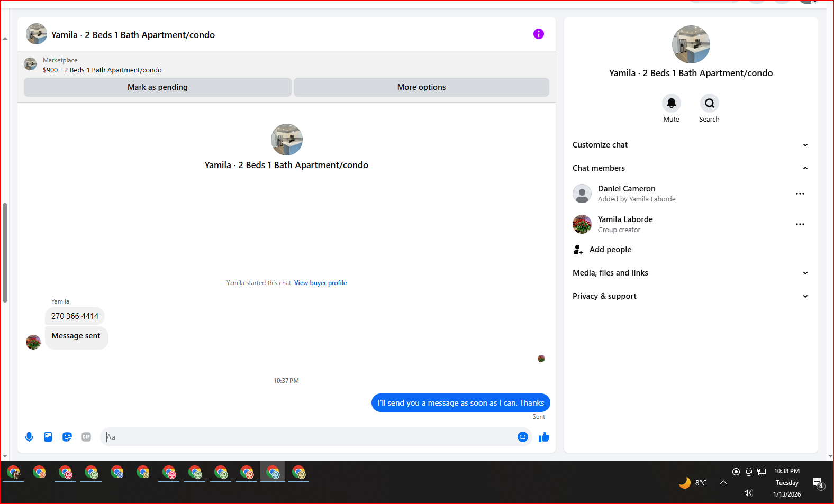Viewport: 834px width, 504px height.
Task: Open the GIF picker icon
Action: (x=86, y=437)
